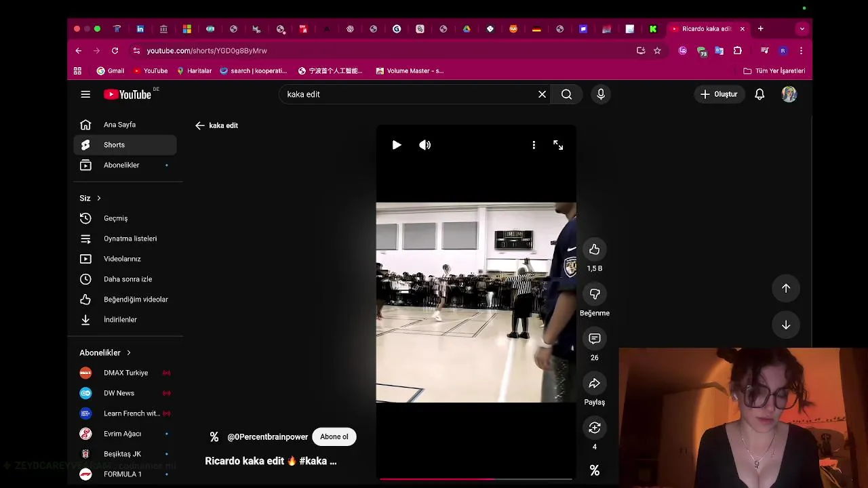Open Evrim Ağacı channel

click(x=125, y=434)
